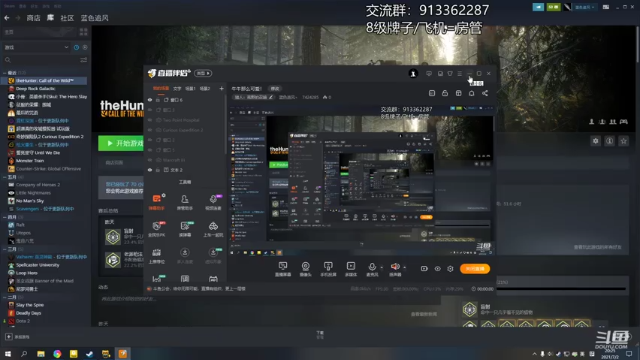Open 库 tab in Steam navigation
The width and height of the screenshot is (640, 360).
pos(50,18)
